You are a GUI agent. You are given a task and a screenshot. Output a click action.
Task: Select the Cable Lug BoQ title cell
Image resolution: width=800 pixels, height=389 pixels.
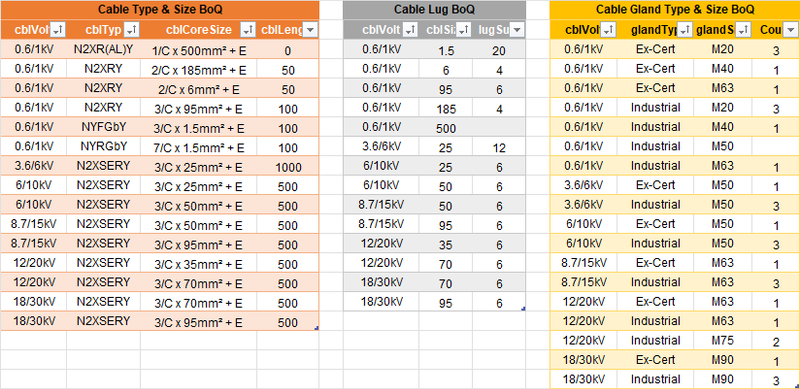[x=434, y=10]
